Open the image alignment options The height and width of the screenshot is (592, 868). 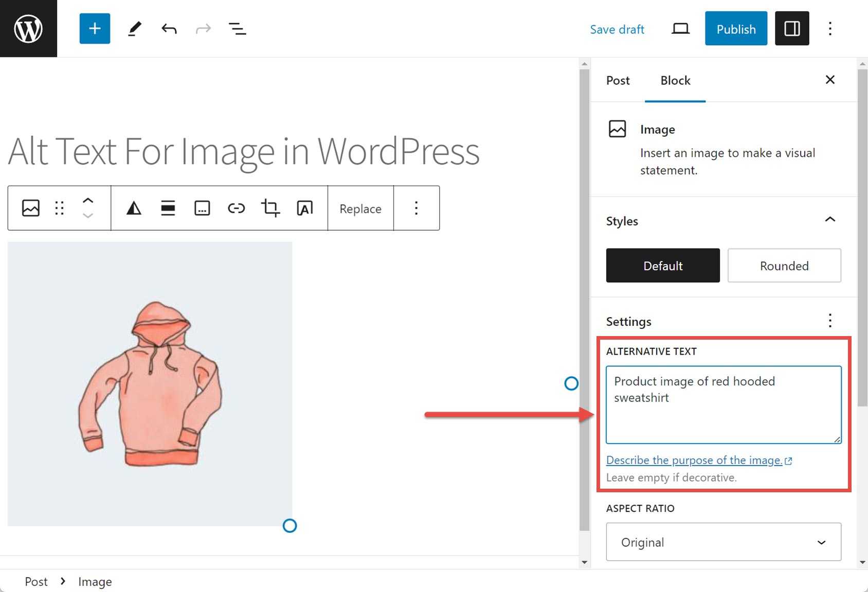click(168, 208)
